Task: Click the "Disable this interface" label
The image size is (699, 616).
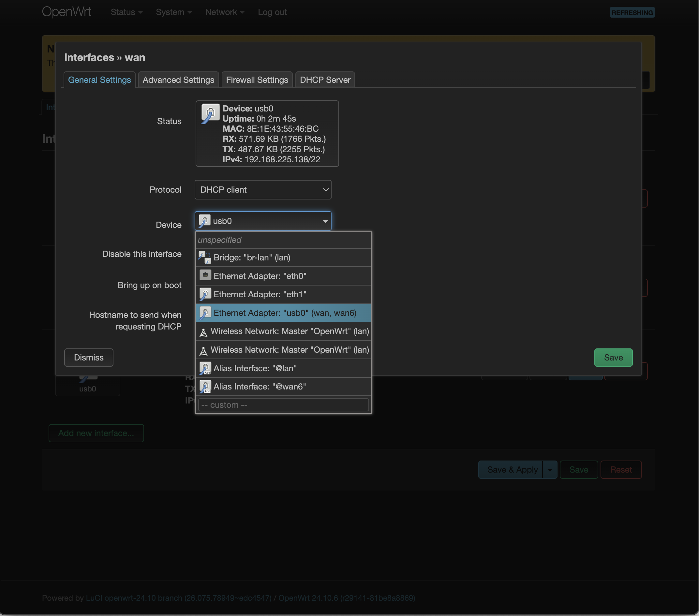Action: click(x=142, y=254)
